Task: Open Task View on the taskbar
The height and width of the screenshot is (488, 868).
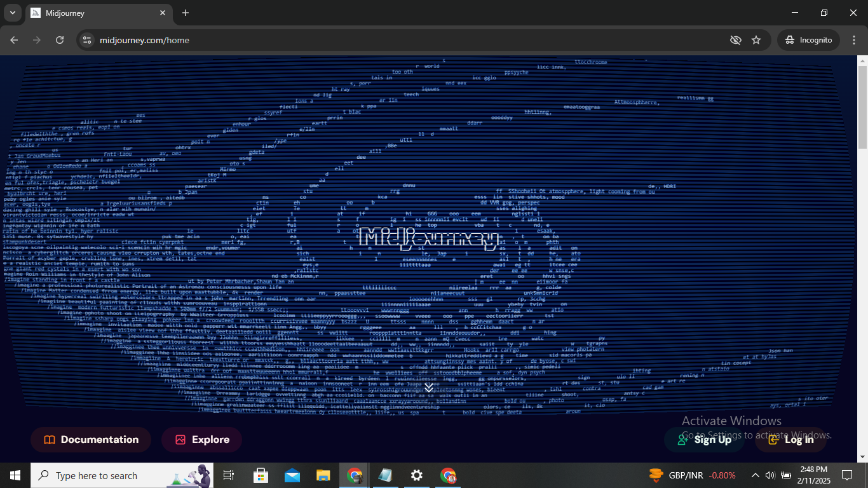Action: pyautogui.click(x=229, y=475)
